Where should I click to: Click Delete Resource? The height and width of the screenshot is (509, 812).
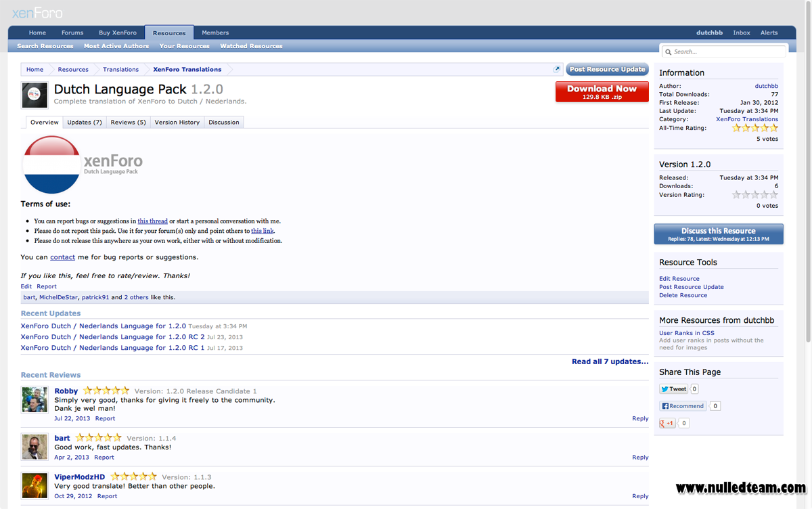point(683,295)
